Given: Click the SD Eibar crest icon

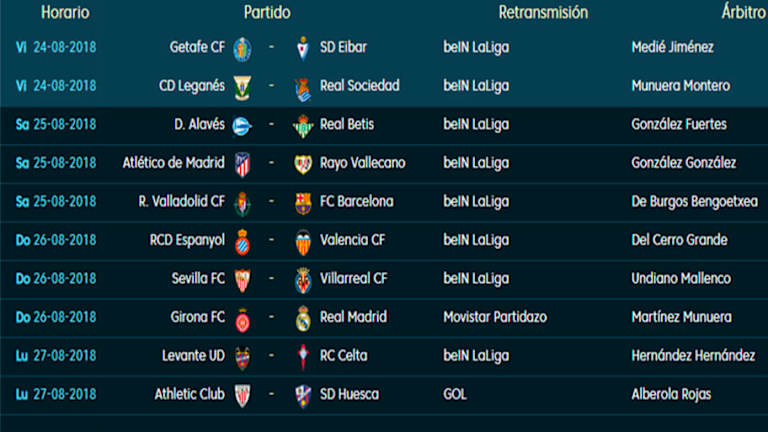Looking at the screenshot, I should tap(302, 48).
